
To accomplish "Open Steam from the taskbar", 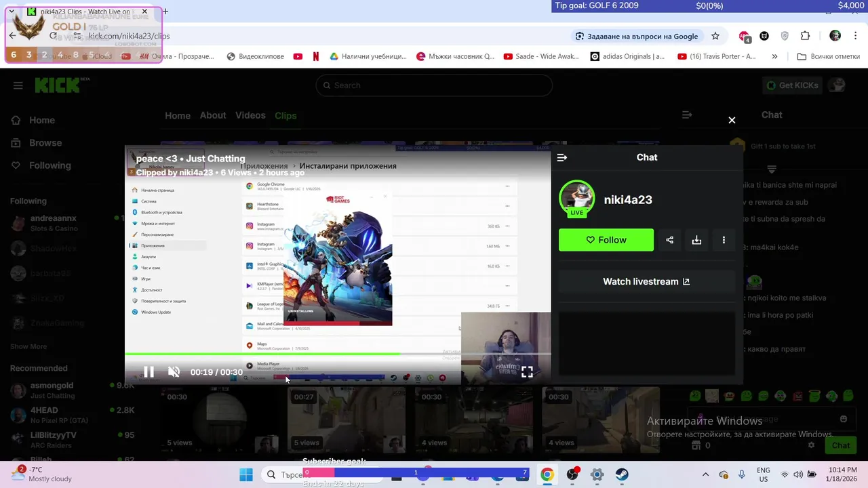I will 622,474.
